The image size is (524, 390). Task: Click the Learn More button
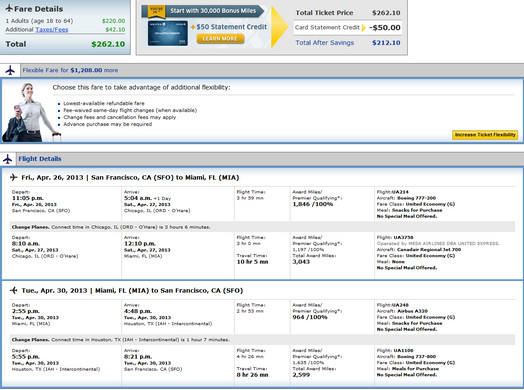point(220,38)
